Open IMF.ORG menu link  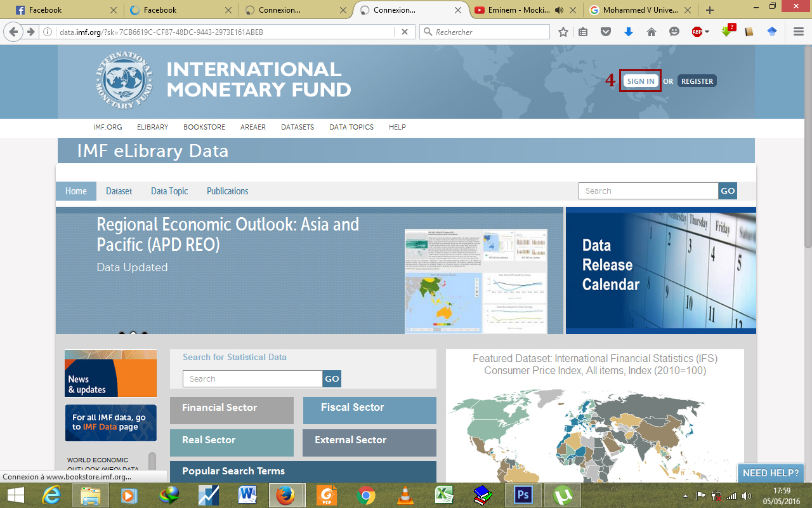point(107,127)
